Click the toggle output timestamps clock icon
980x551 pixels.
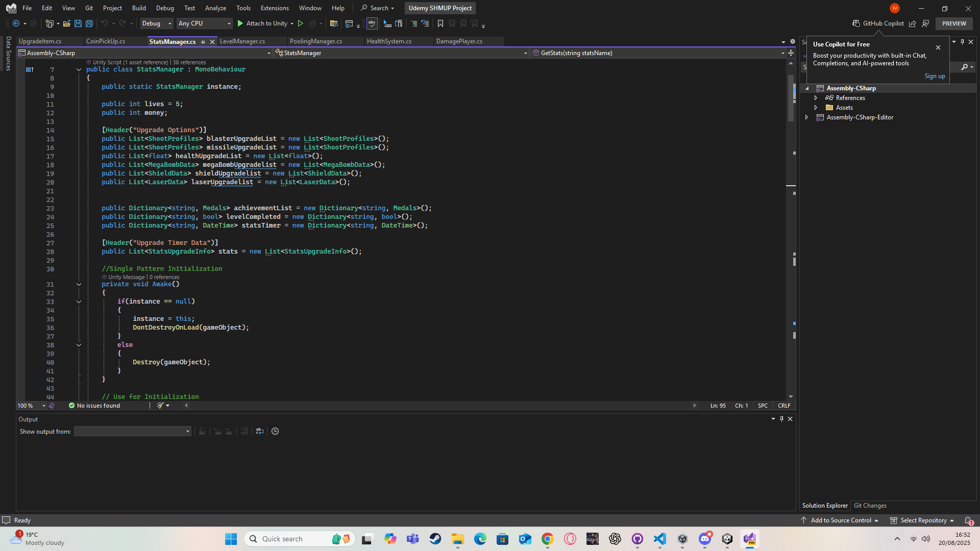pos(275,432)
